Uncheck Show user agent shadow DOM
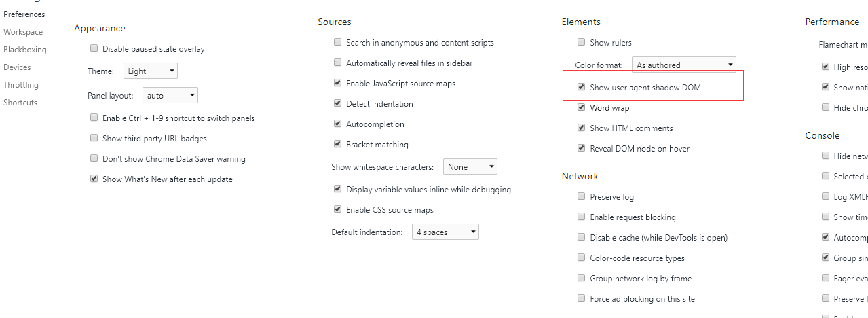868x318 pixels. 581,87
